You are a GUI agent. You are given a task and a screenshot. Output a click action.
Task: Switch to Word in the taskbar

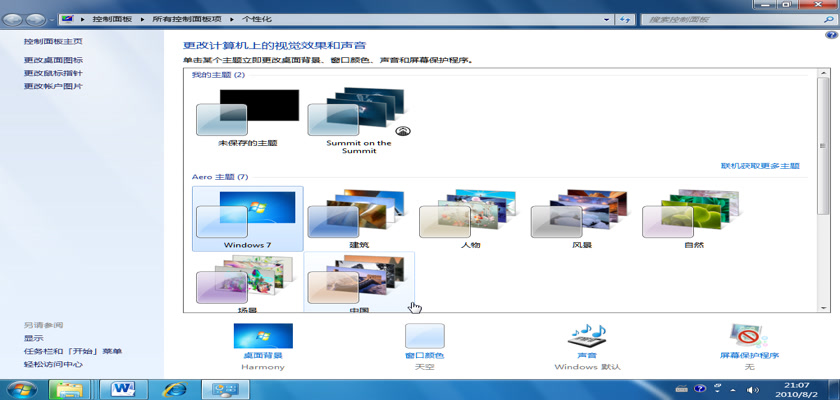pyautogui.click(x=125, y=388)
